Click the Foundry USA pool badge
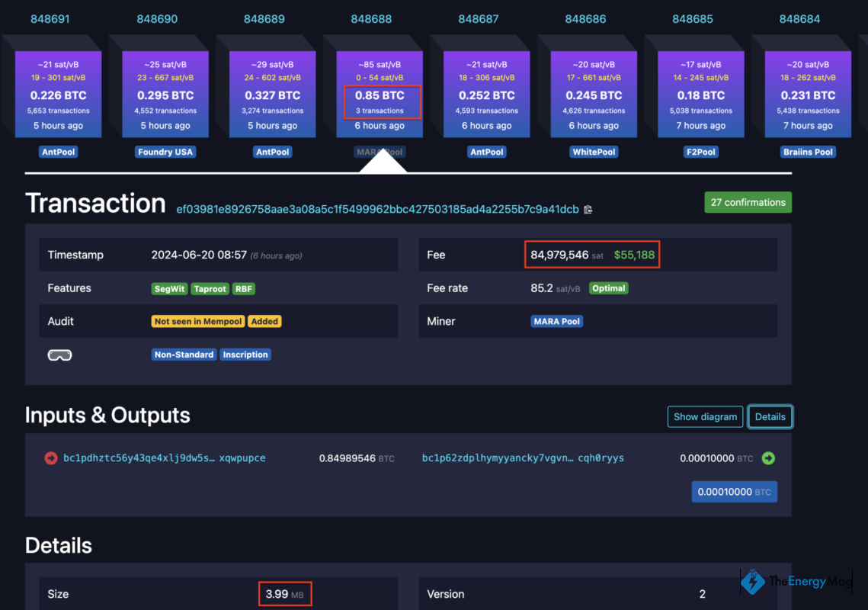Image resolution: width=868 pixels, height=610 pixels. click(x=165, y=152)
